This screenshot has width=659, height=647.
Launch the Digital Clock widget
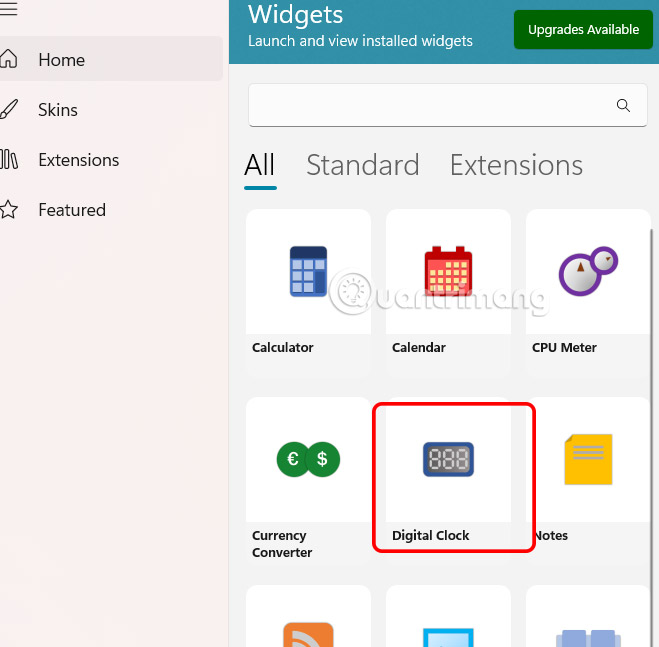coord(448,460)
